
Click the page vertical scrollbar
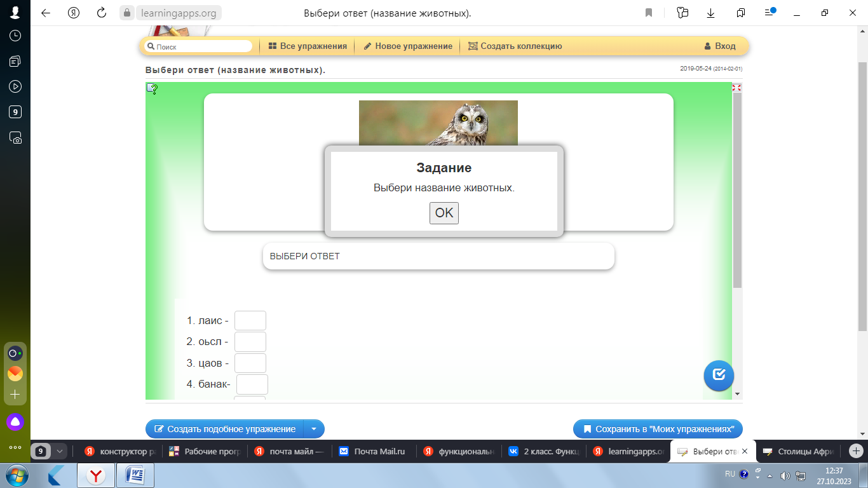862,191
